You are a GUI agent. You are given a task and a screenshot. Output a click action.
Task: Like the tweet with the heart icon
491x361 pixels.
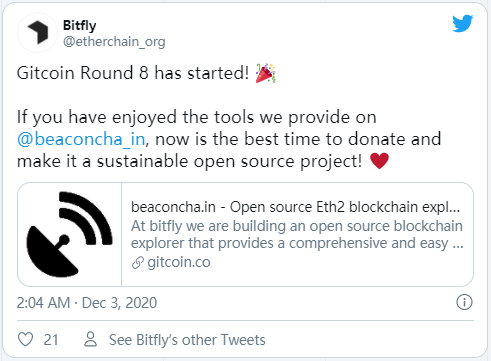point(25,339)
